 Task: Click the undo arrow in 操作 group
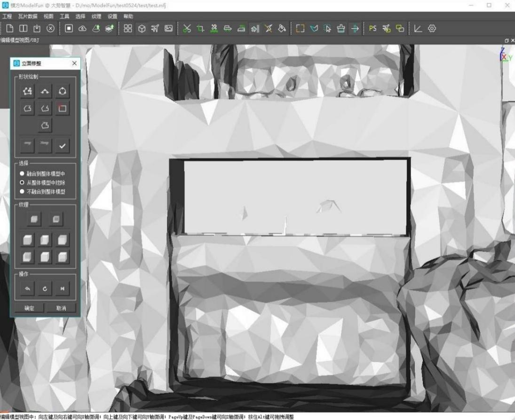[27, 288]
